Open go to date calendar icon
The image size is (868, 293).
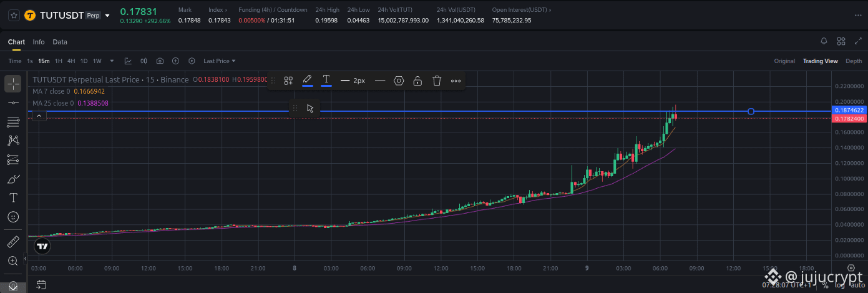pyautogui.click(x=41, y=285)
